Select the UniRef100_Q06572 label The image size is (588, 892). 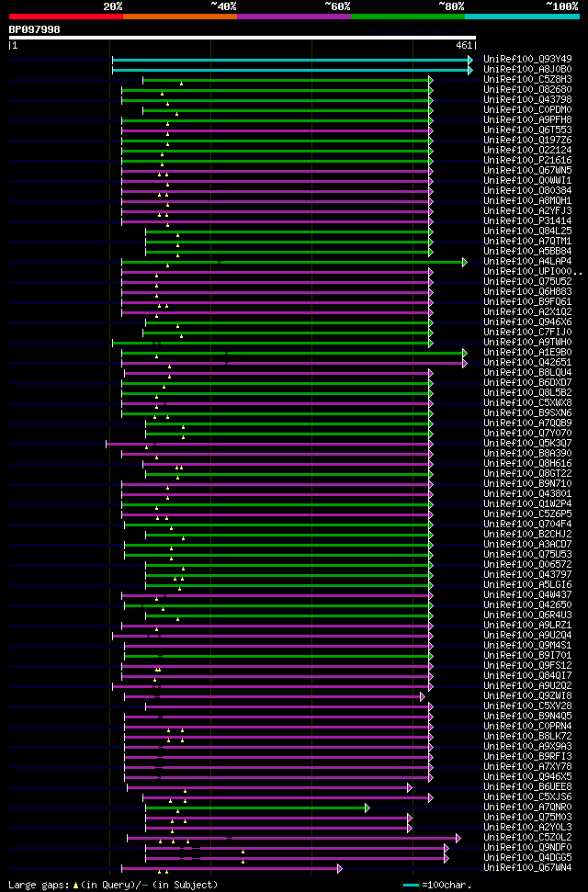coord(527,564)
